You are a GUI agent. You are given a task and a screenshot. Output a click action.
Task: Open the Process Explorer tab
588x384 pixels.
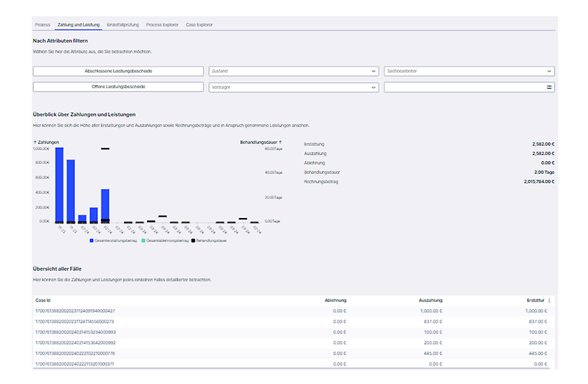[162, 25]
